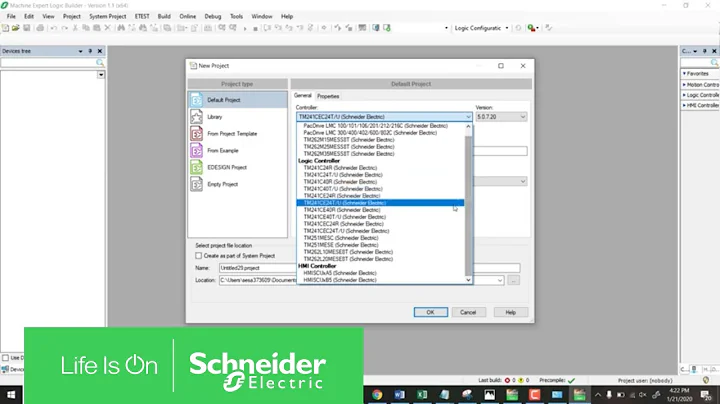Click the Print toolbar icon
Viewport: 720px width, 404px height.
click(x=40, y=28)
